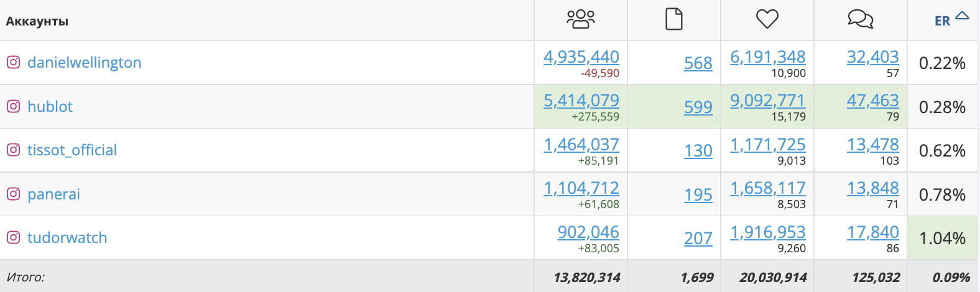Click Instagram icon beside danielwellington
The height and width of the screenshot is (292, 980).
point(13,62)
